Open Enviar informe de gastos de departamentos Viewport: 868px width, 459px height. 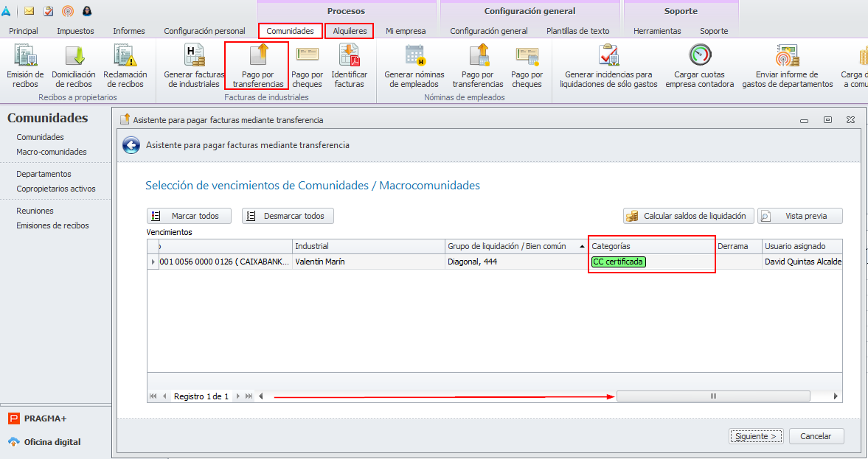point(787,66)
